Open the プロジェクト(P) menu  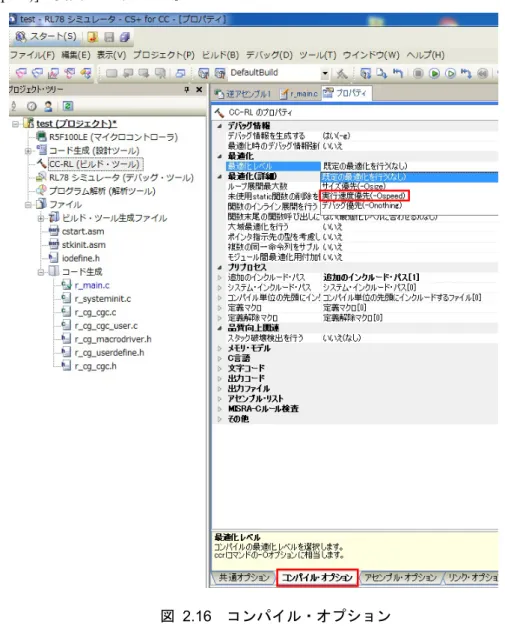164,55
